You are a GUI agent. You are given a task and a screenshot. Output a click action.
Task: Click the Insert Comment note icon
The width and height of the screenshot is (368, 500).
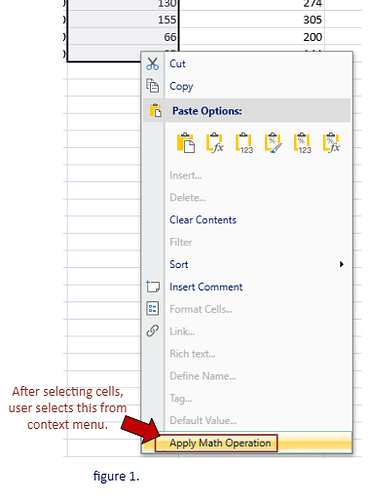[153, 286]
